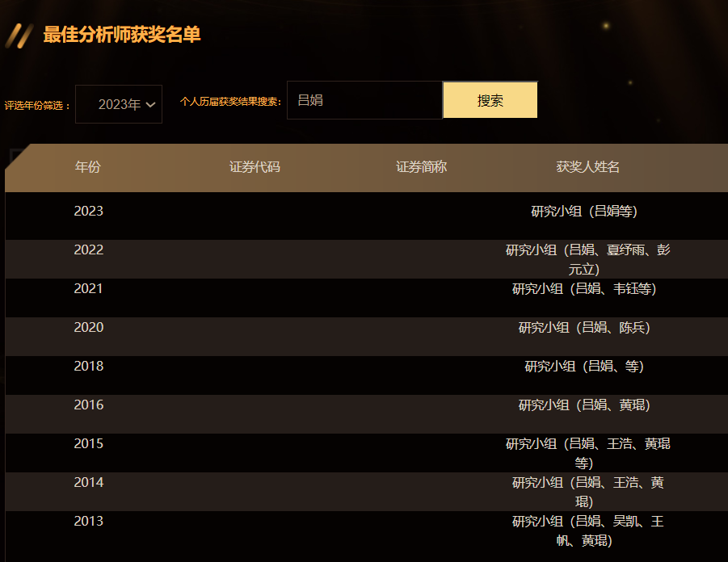This screenshot has width=728, height=562.
Task: Click 研究小组（吕娟、韦钰等） entry
Action: (584, 288)
